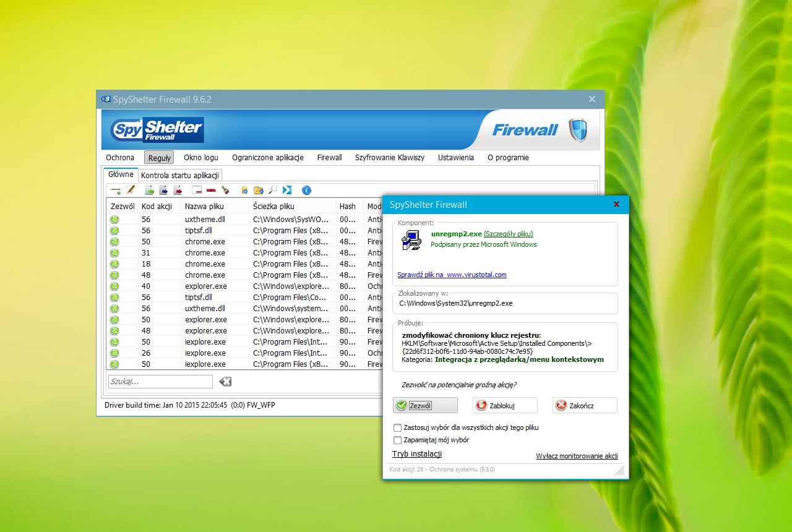Click the 'Driver build time' status bar text
792x532 pixels.
190,405
